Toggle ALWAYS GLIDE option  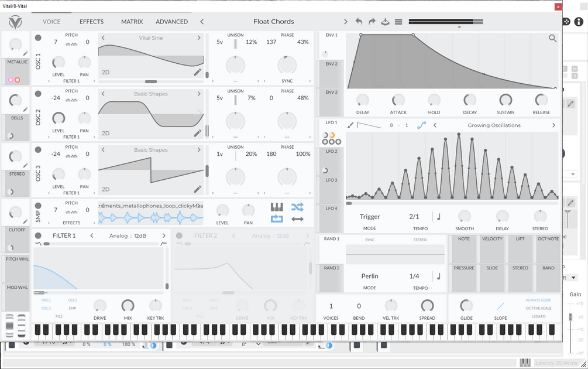538,300
